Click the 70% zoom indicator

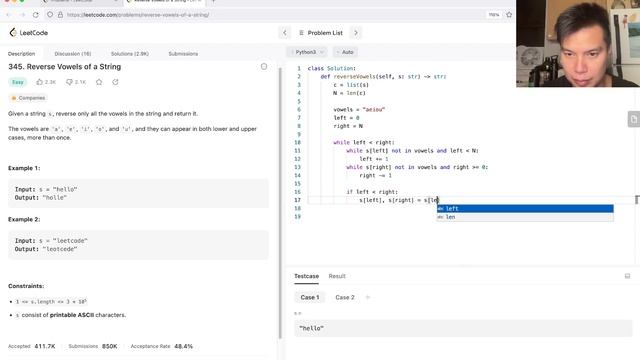(494, 15)
